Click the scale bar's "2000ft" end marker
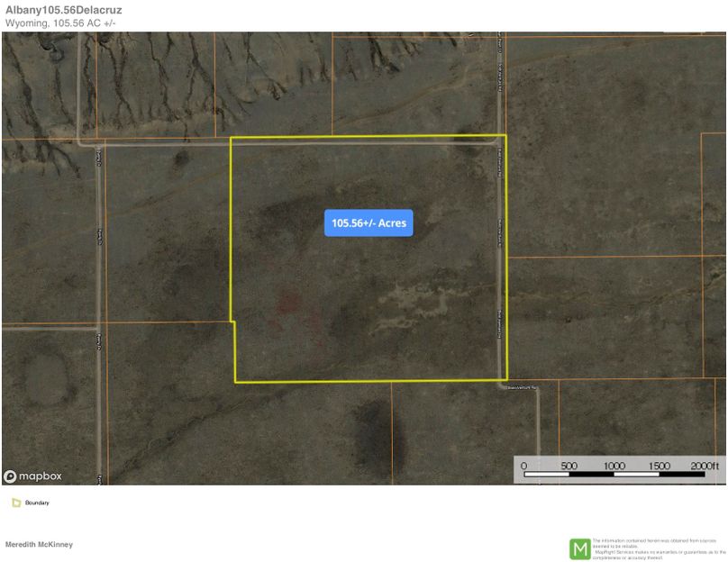 (702, 467)
